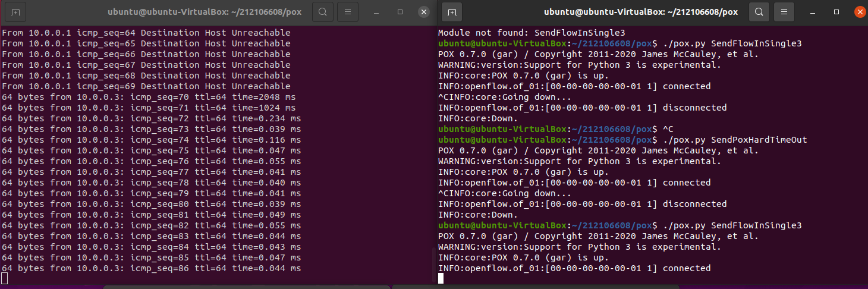Viewport: 868px width, 289px height.
Task: Click the cursor in the left terminal
Action: tap(4, 278)
